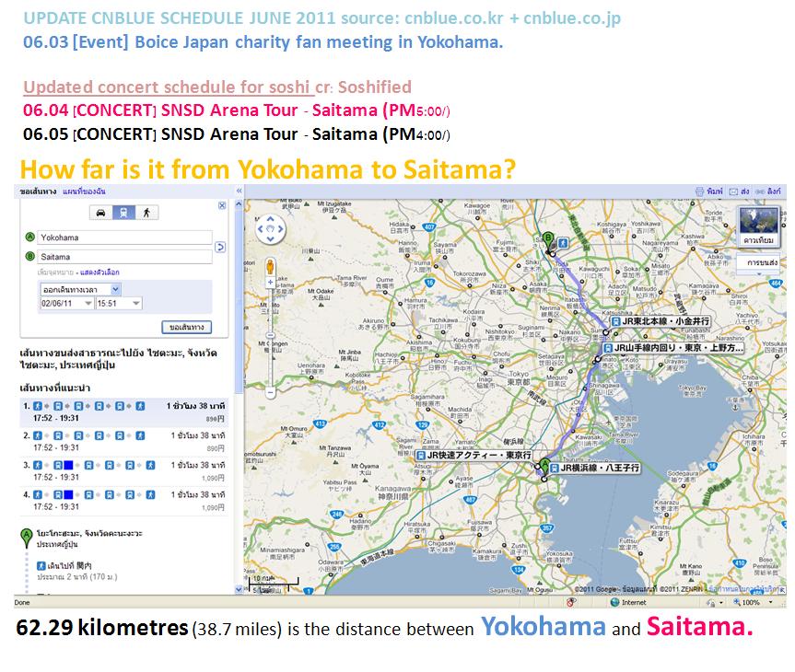This screenshot has width=795, height=672.
Task: Zoom in with the map plus button
Action: (x=271, y=282)
